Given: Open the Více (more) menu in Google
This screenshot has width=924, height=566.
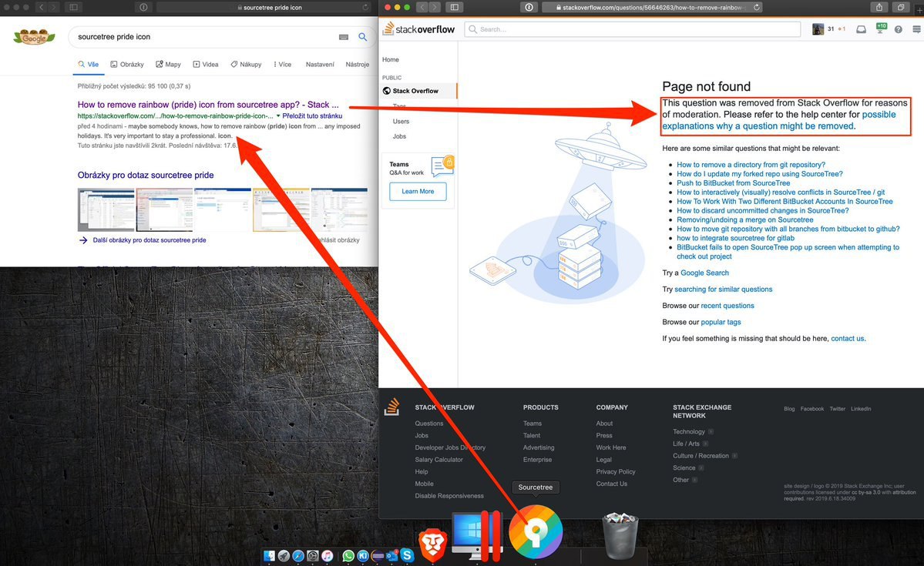Looking at the screenshot, I should (282, 64).
